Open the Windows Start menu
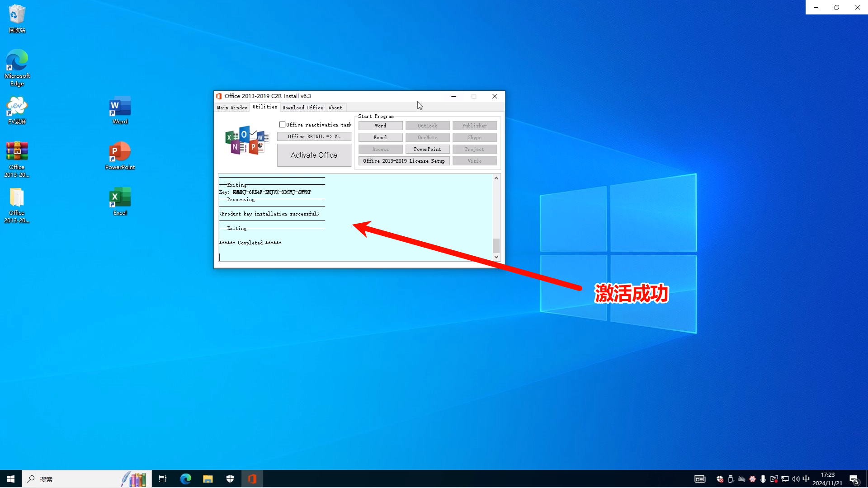The height and width of the screenshot is (488, 868). click(11, 479)
